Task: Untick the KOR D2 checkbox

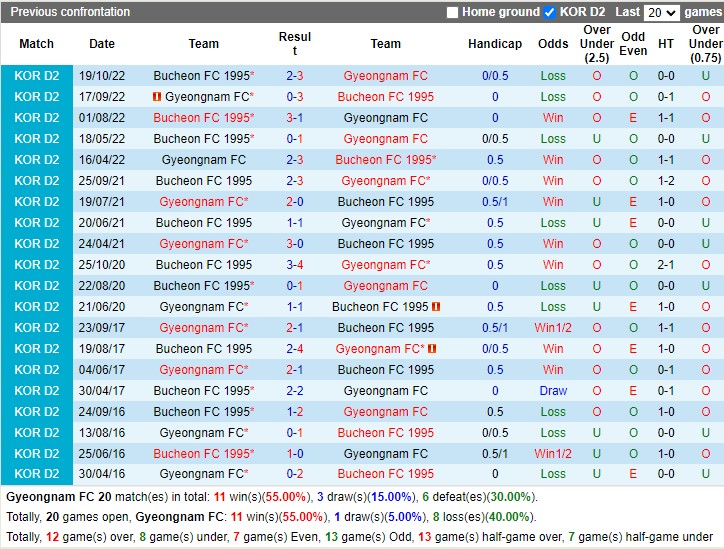Action: (x=549, y=12)
